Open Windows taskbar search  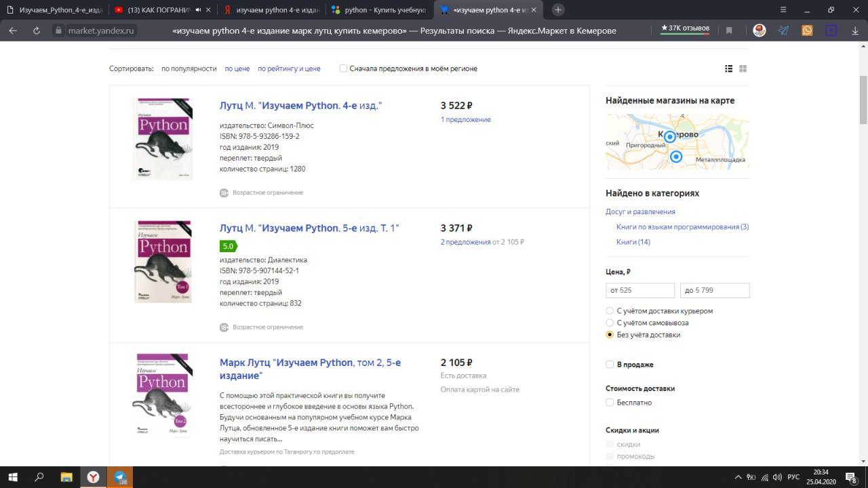[x=39, y=477]
